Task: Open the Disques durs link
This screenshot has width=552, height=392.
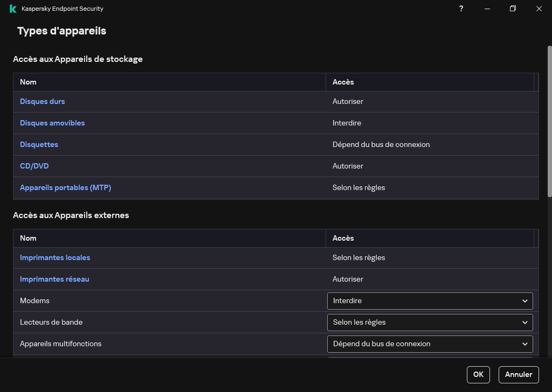Action: [43, 102]
